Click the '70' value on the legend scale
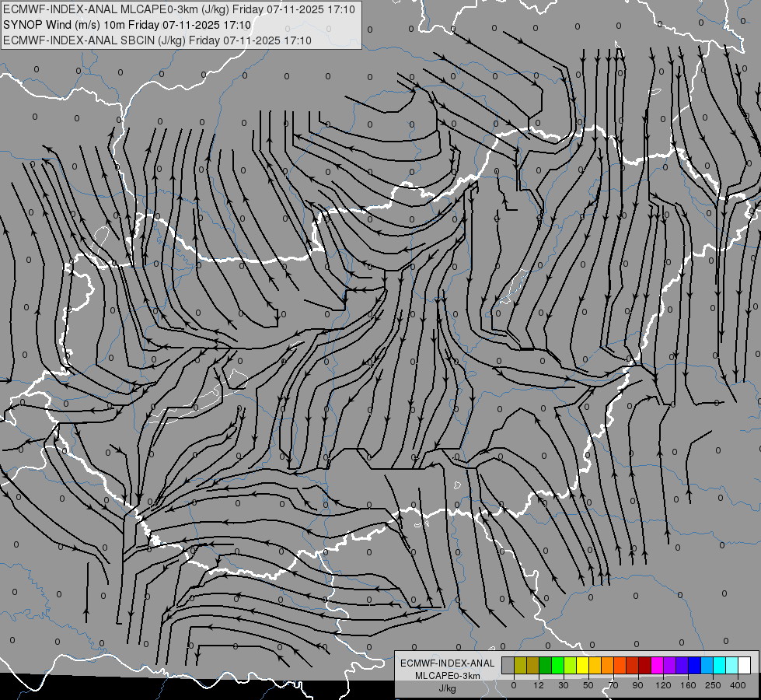The height and width of the screenshot is (700, 761). (613, 685)
